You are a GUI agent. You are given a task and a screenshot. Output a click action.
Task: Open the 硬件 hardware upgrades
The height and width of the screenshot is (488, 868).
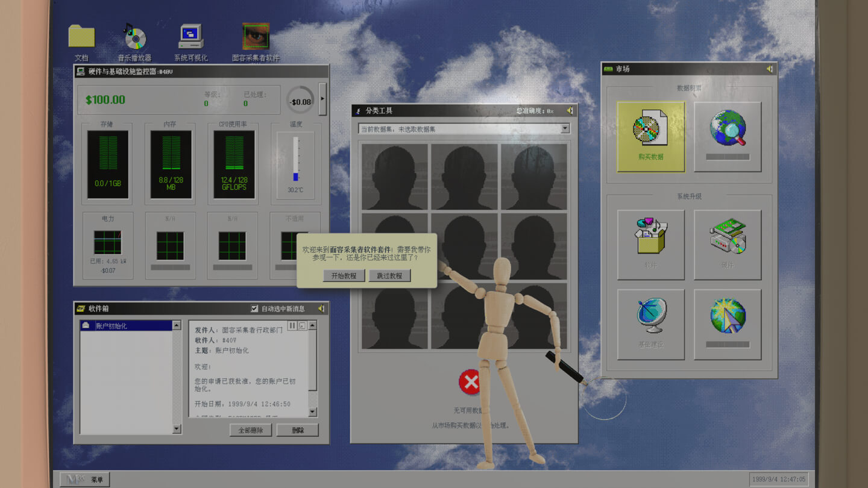coord(727,244)
